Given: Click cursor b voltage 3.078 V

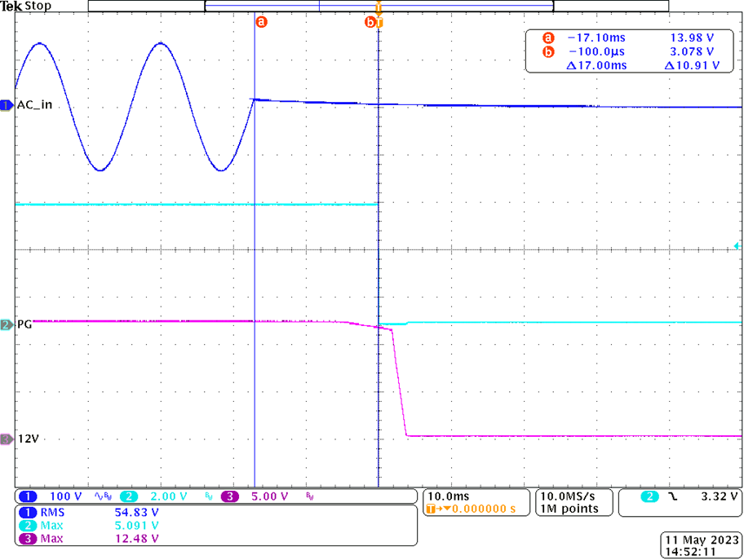Looking at the screenshot, I should tap(692, 51).
